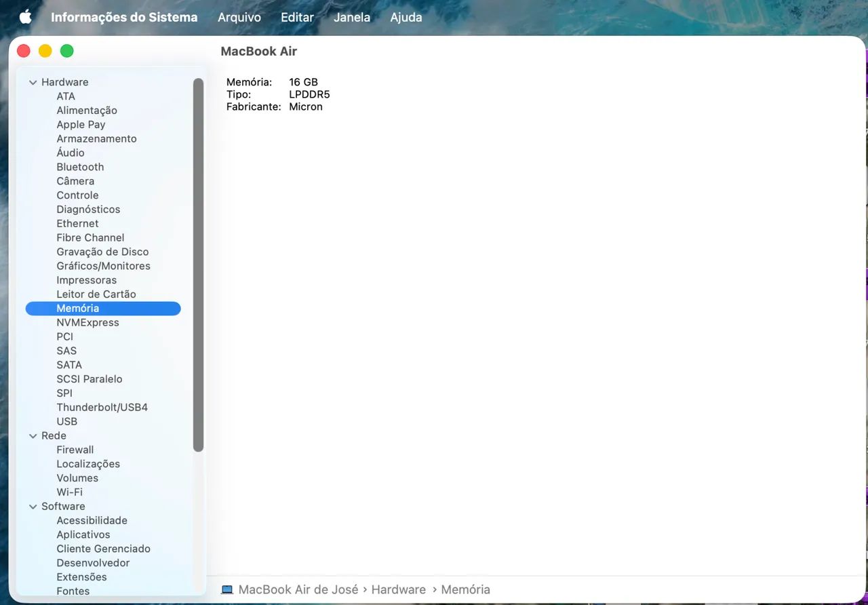This screenshot has width=868, height=605.
Task: Collapse the Software section
Action: (x=33, y=507)
